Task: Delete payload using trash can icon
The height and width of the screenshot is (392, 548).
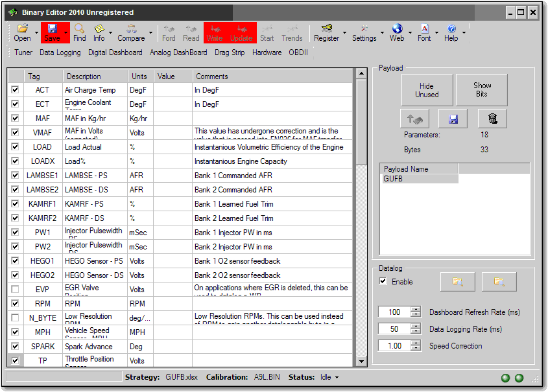Action: click(492, 119)
